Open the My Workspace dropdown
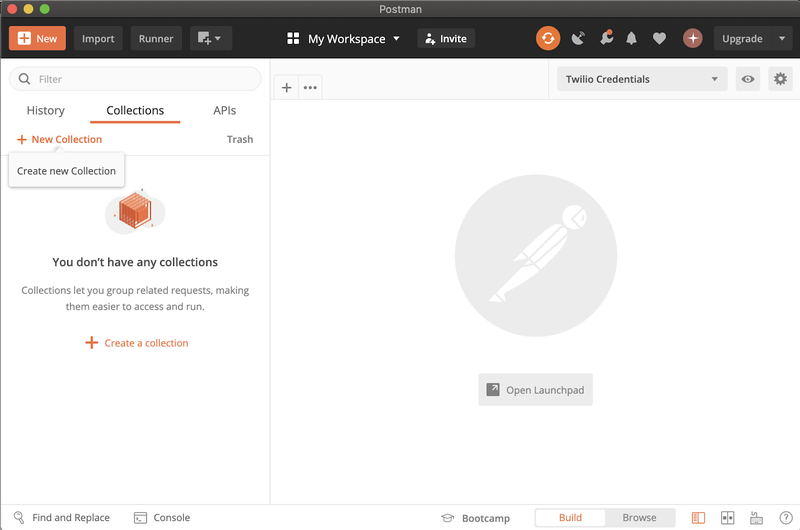This screenshot has height=530, width=800. pos(343,39)
